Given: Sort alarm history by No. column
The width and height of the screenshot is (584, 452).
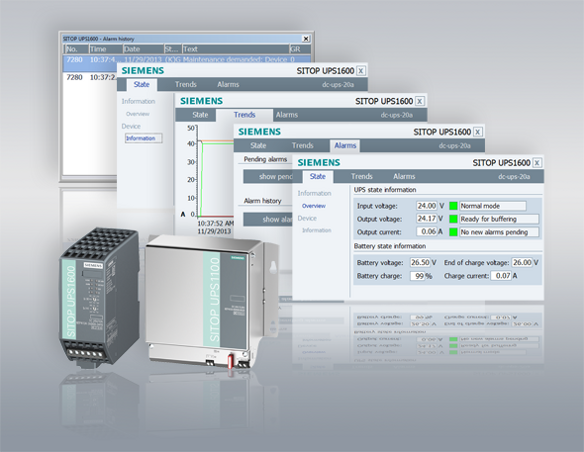Looking at the screenshot, I should [x=76, y=49].
